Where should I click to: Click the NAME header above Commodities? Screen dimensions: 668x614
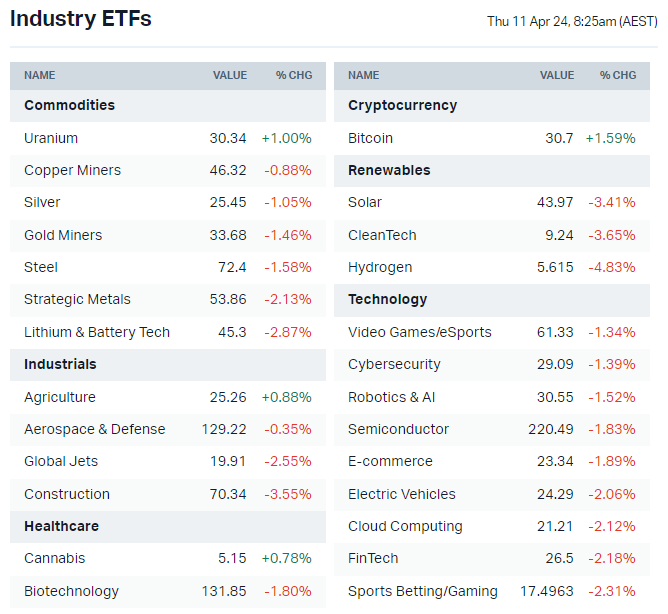pyautogui.click(x=40, y=75)
